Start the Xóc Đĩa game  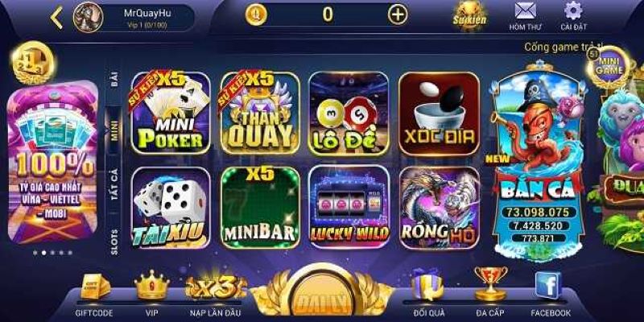439,114
